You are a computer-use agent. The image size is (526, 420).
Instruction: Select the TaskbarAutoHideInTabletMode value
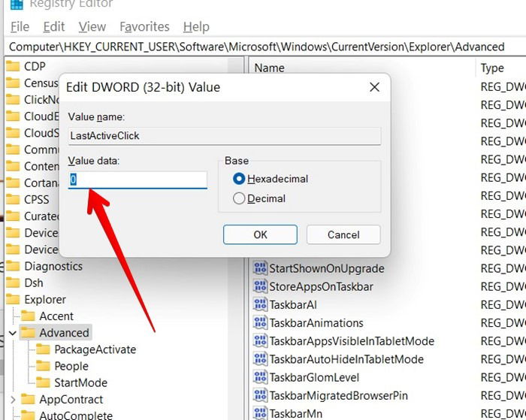tap(346, 359)
